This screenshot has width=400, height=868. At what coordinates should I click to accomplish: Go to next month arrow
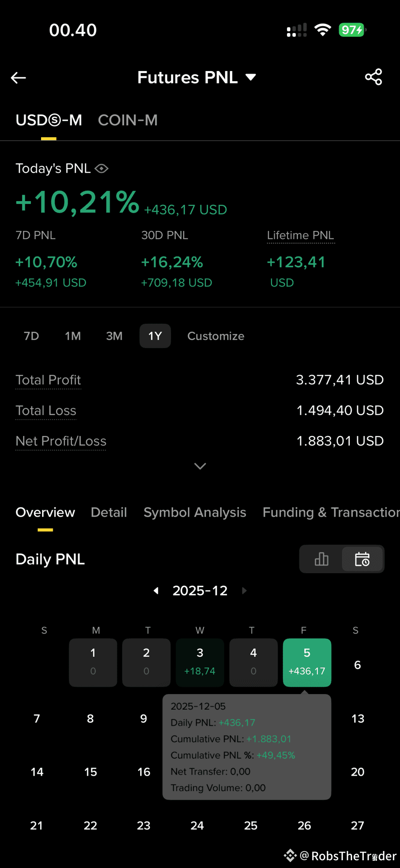[x=244, y=591]
